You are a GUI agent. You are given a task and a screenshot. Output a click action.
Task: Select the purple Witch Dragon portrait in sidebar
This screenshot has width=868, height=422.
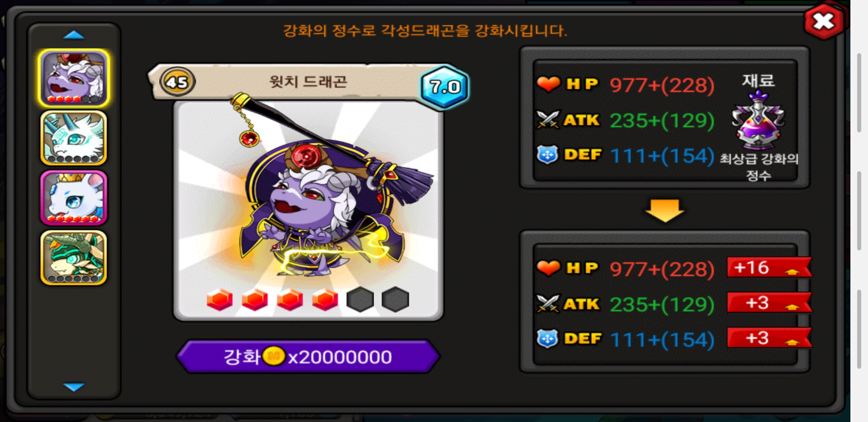(x=74, y=78)
